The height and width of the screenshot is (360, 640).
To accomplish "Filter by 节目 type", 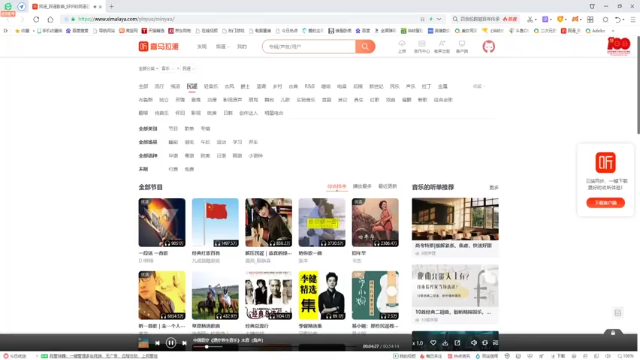I will pos(173,129).
